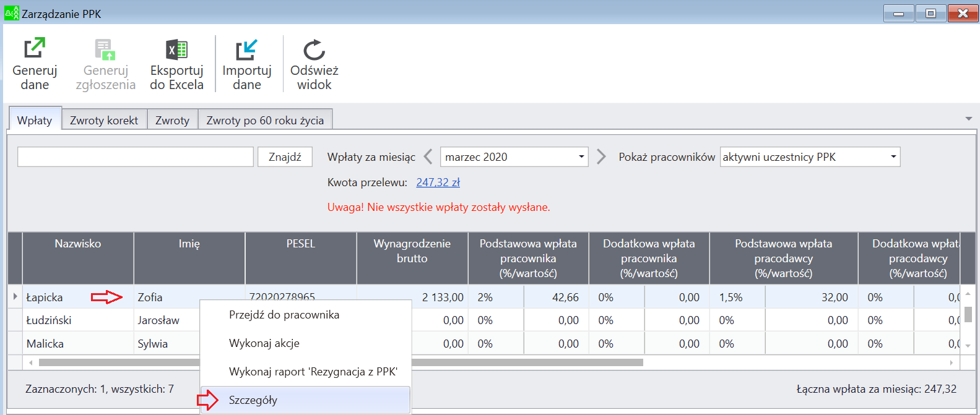
Task: Click the red Uwaga warning message
Action: [x=438, y=207]
